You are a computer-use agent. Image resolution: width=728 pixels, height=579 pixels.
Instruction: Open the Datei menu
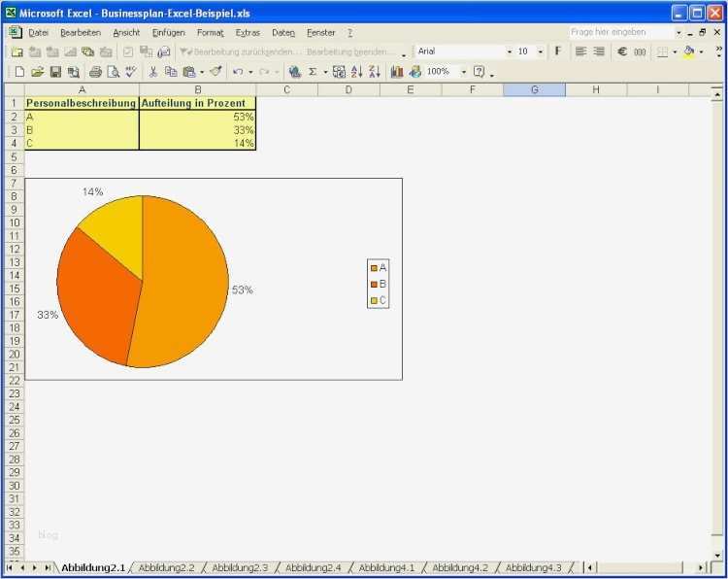[38, 32]
